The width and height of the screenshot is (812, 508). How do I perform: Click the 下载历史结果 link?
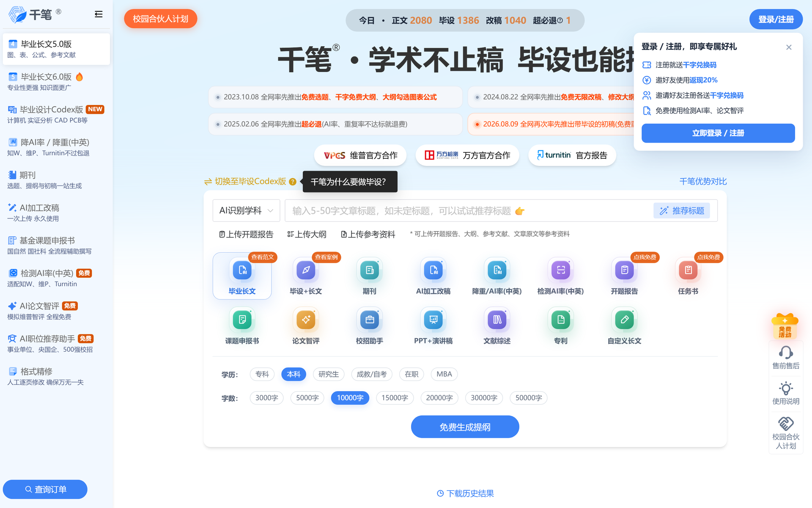coord(465,494)
